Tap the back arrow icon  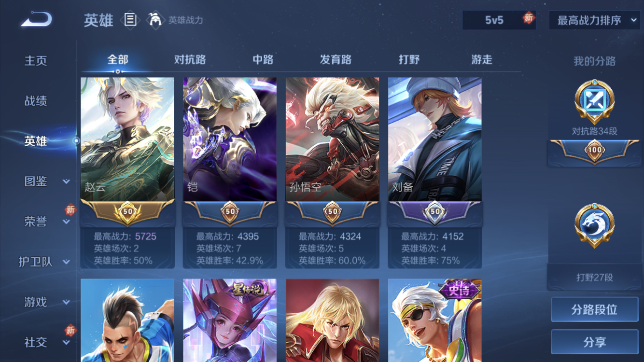[36, 19]
